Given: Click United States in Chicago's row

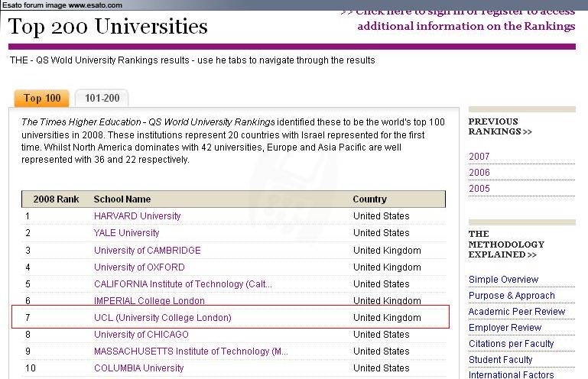Looking at the screenshot, I should tap(381, 335).
